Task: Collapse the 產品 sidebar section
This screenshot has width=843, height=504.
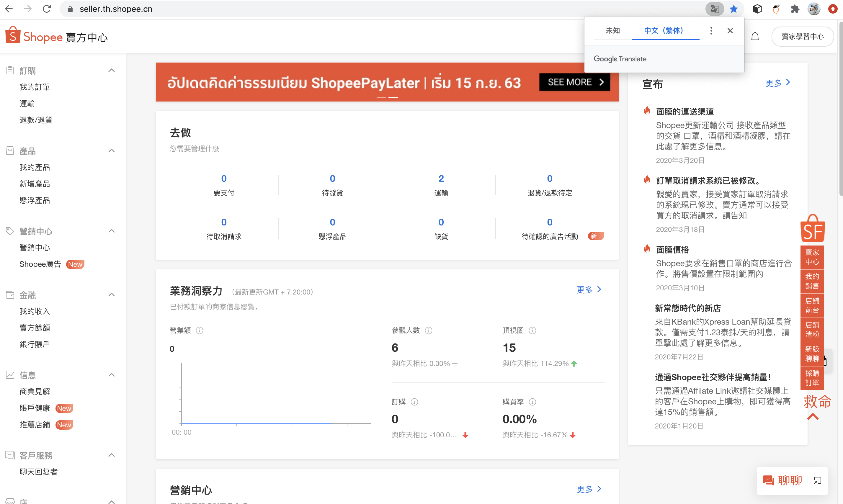Action: pyautogui.click(x=111, y=150)
